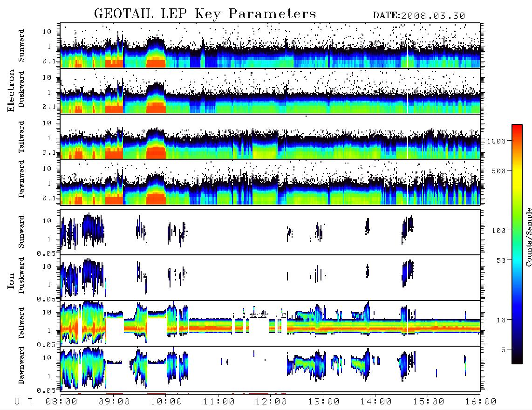Click the "16:00" time tick label
Image resolution: width=532 pixels, height=410 pixels.
click(481, 402)
